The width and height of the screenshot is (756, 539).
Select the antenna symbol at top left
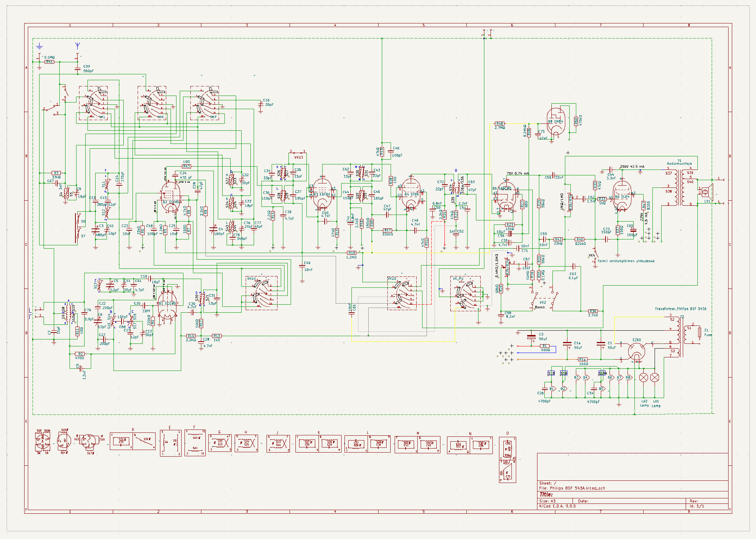click(x=77, y=46)
